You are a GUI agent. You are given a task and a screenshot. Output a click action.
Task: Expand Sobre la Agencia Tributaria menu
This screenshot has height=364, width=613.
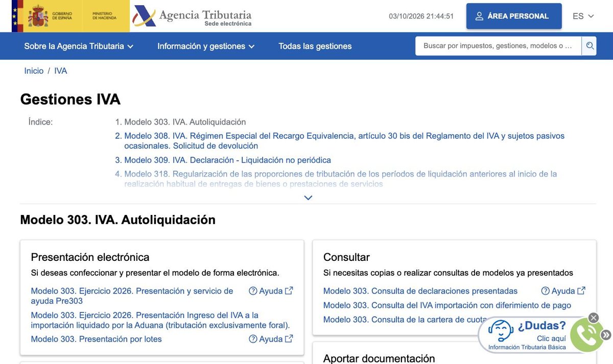[79, 46]
